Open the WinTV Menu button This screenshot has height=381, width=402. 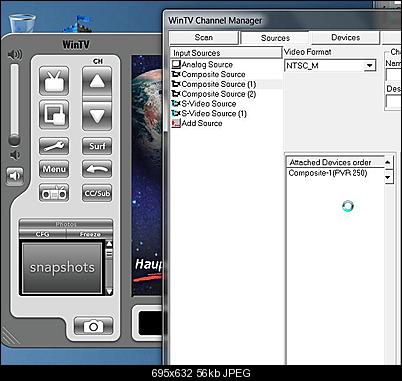[x=54, y=169]
